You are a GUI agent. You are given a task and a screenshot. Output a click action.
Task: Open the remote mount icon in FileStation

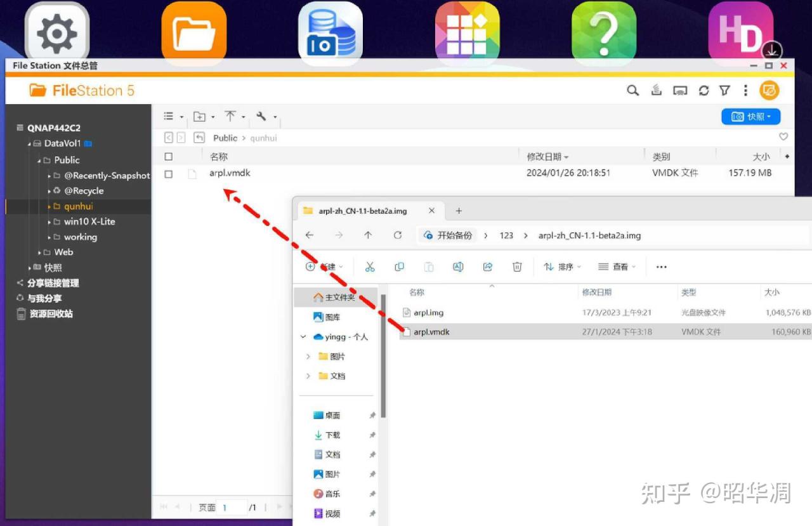pyautogui.click(x=657, y=91)
